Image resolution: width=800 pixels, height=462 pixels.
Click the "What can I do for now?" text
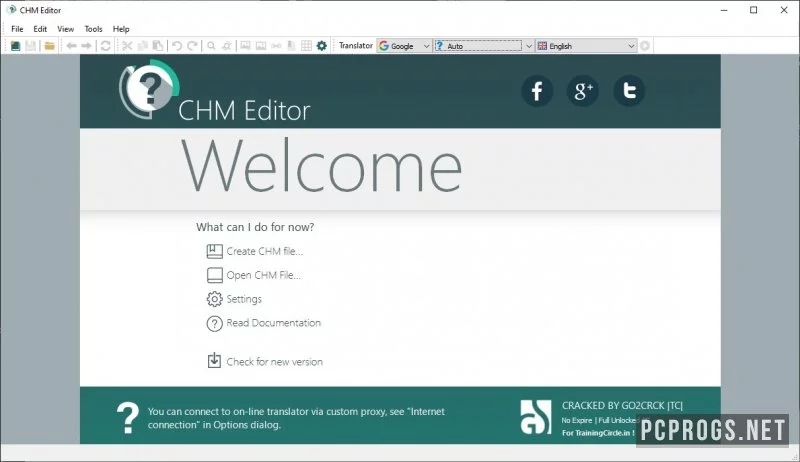[x=255, y=227]
